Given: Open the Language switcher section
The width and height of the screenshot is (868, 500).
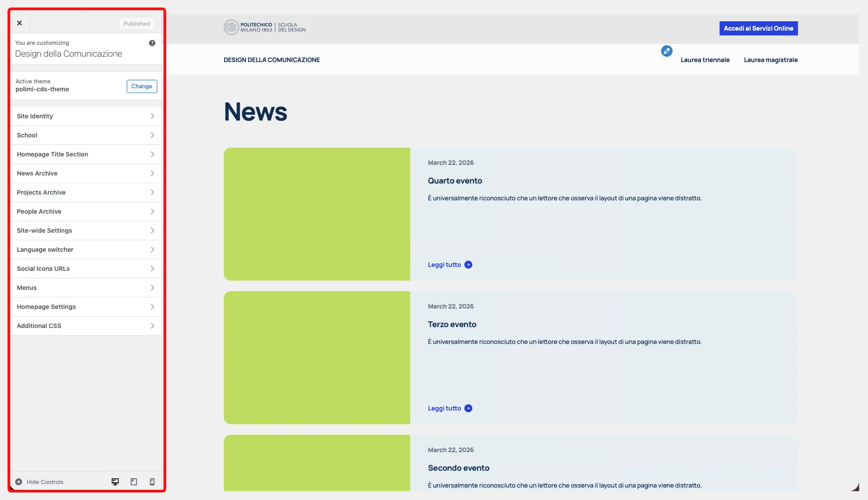Looking at the screenshot, I should click(86, 250).
